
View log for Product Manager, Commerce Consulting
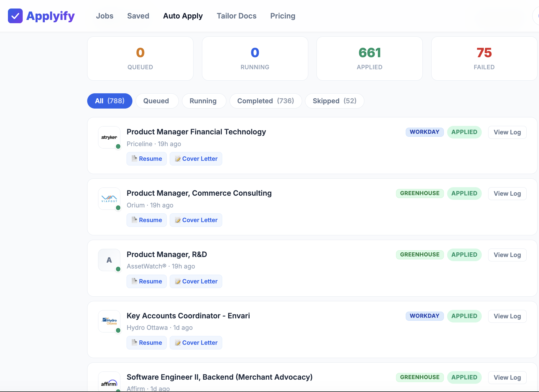point(507,194)
